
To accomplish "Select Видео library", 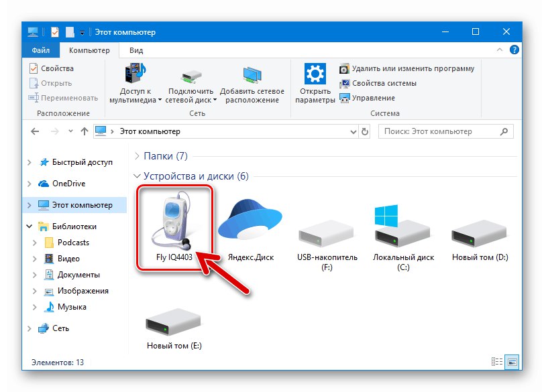I will coord(62,259).
